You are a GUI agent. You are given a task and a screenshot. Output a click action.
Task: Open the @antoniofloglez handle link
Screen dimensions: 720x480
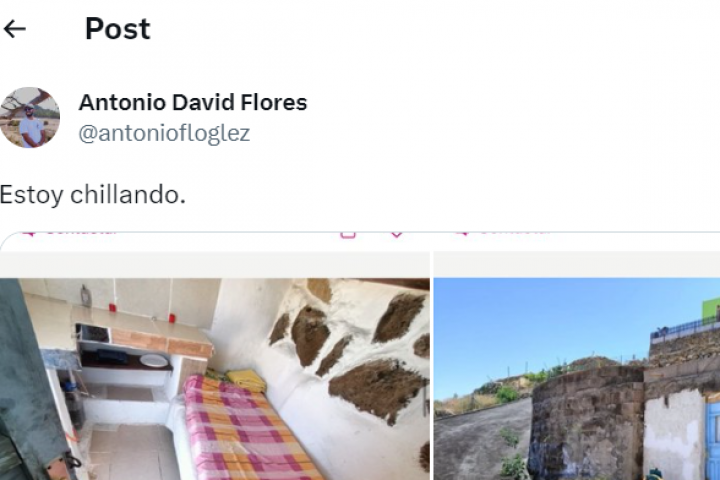(164, 133)
